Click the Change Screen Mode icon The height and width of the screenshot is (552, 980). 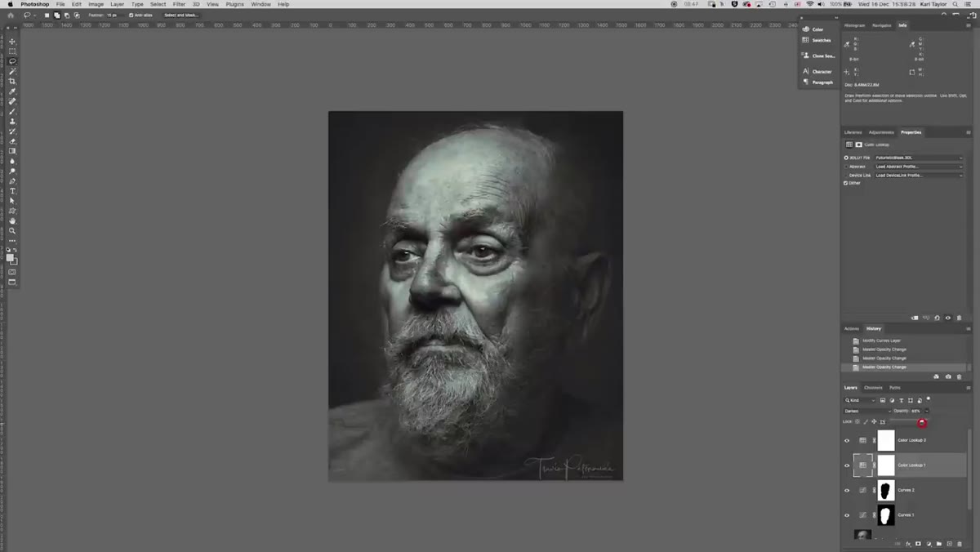click(x=12, y=283)
